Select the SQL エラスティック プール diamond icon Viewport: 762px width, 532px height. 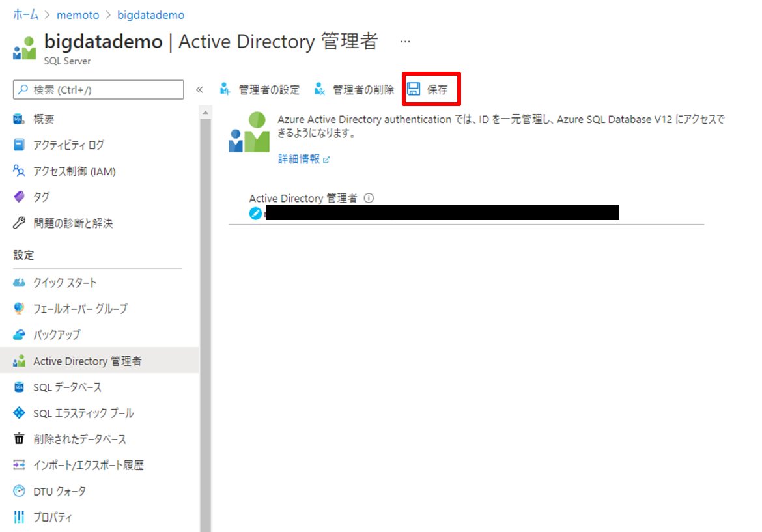19,413
